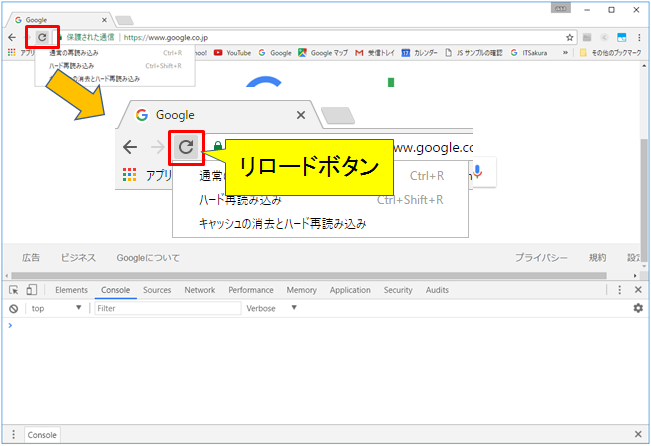Click the 規約 footer link
Image resolution: width=651 pixels, height=446 pixels.
[x=597, y=257]
